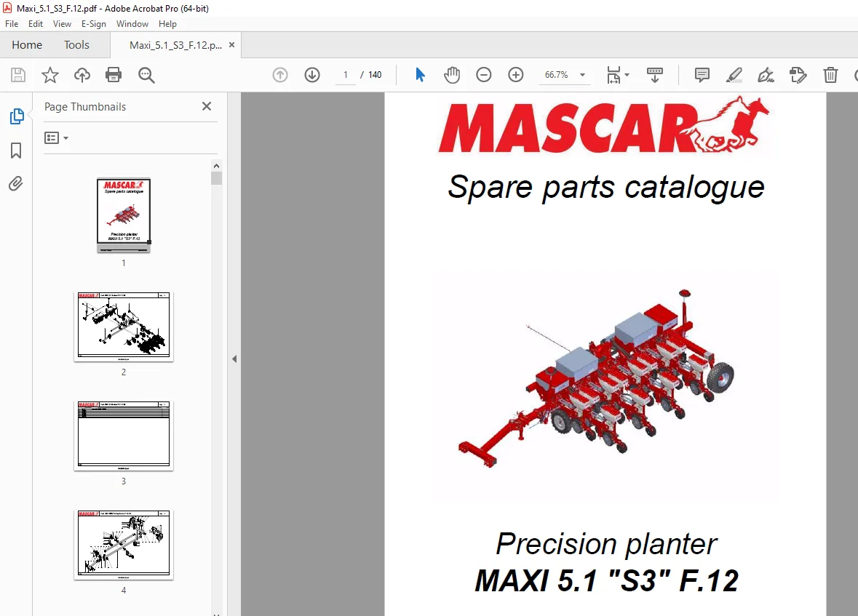Image resolution: width=858 pixels, height=616 pixels.
Task: Click the 'Page Thumbnails' panel title
Action: click(x=85, y=107)
